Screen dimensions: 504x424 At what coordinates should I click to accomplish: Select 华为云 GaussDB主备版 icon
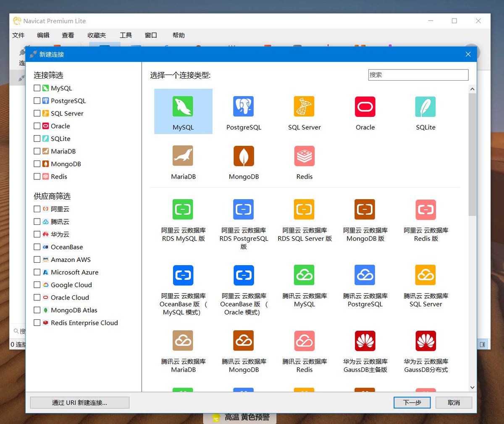365,341
